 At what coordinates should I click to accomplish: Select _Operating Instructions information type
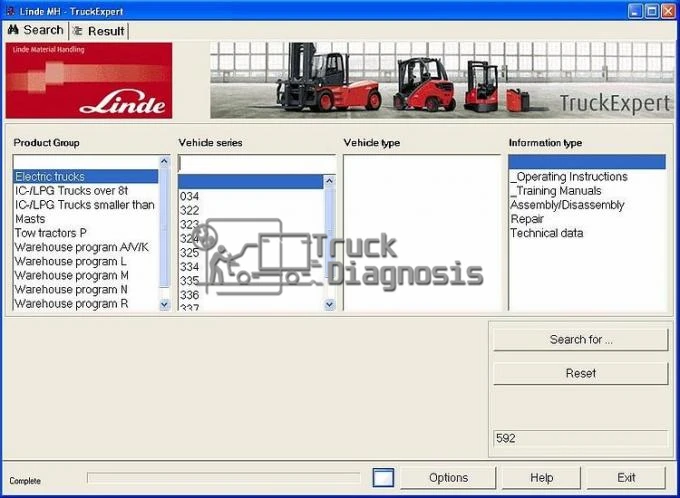[587, 177]
